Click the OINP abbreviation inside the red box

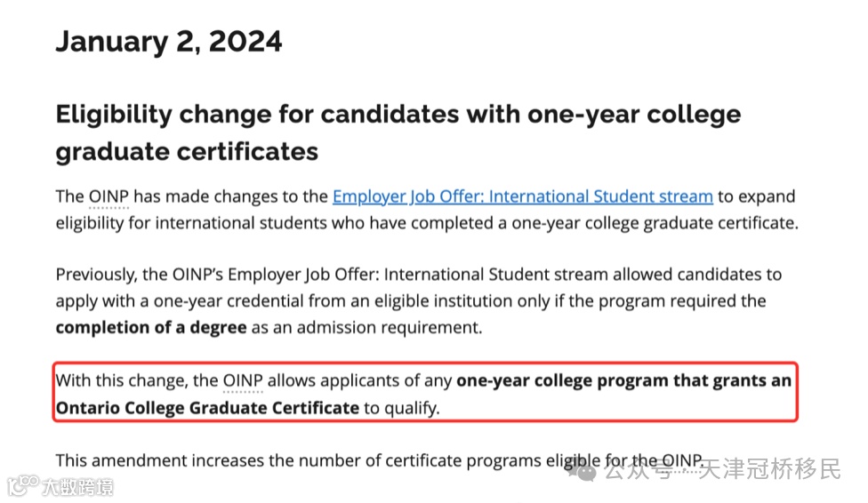[x=243, y=381]
